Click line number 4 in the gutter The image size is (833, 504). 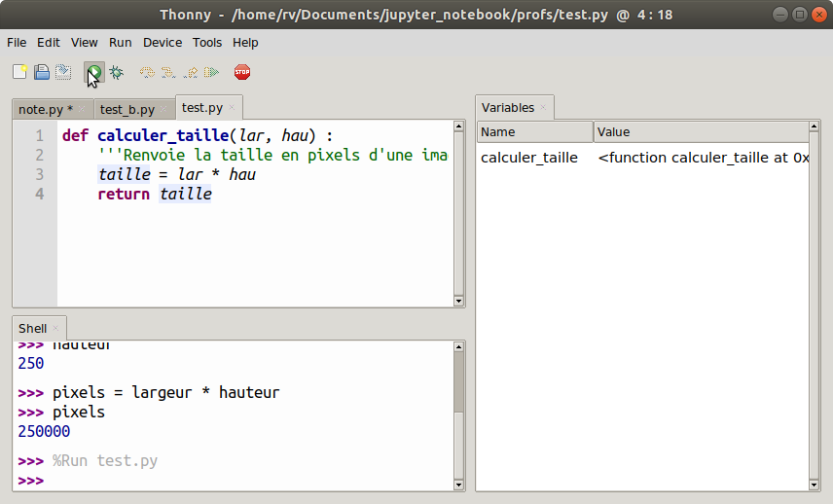pos(40,195)
